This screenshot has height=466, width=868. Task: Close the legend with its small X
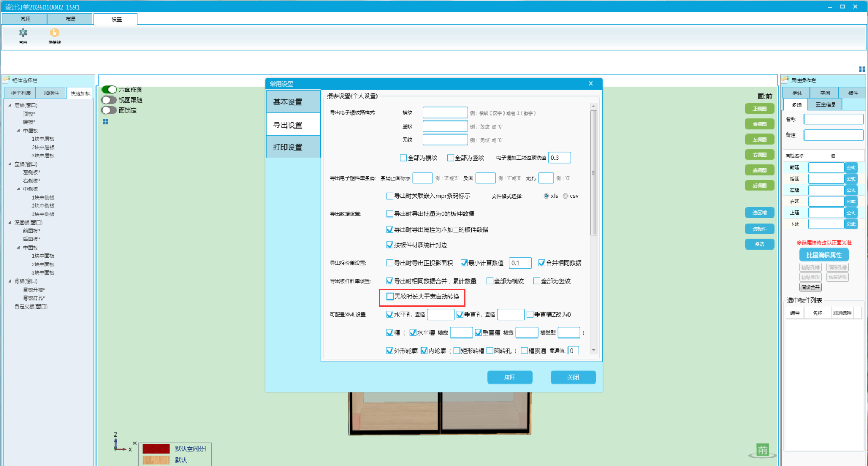click(135, 443)
